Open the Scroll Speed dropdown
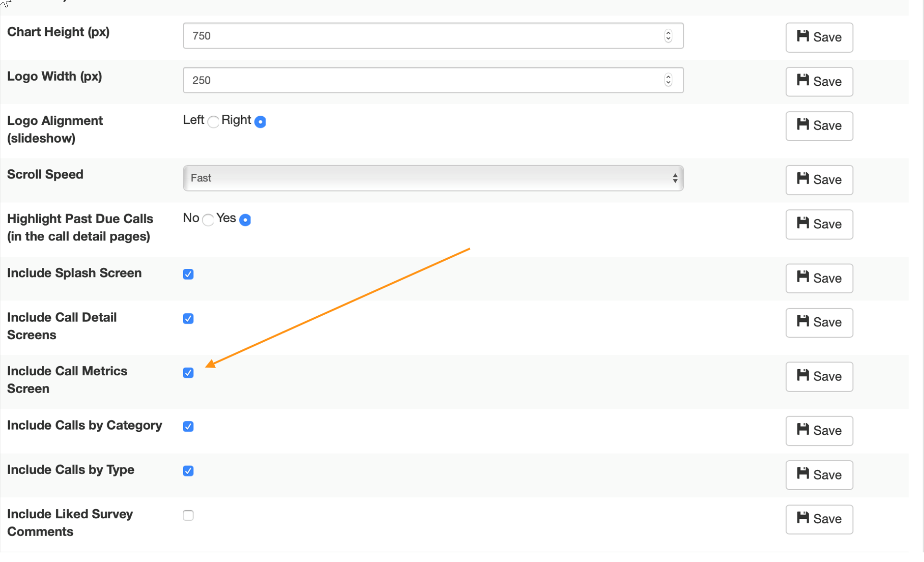The height and width of the screenshot is (562, 924). pyautogui.click(x=433, y=178)
